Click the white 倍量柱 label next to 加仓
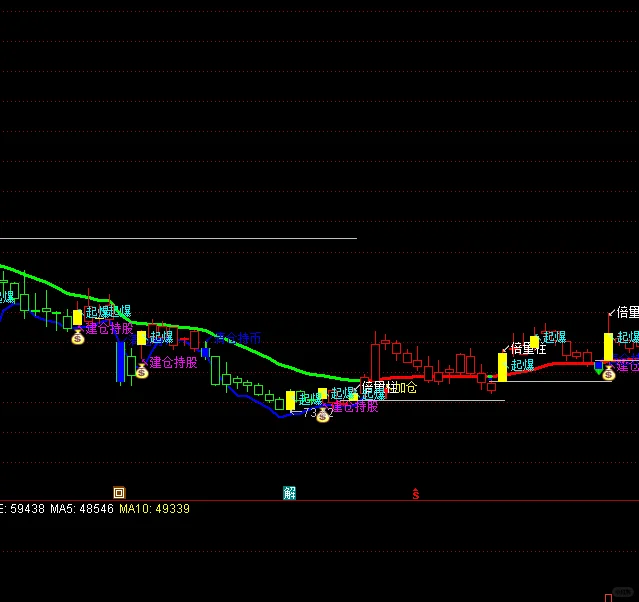This screenshot has width=639, height=602. (x=378, y=387)
